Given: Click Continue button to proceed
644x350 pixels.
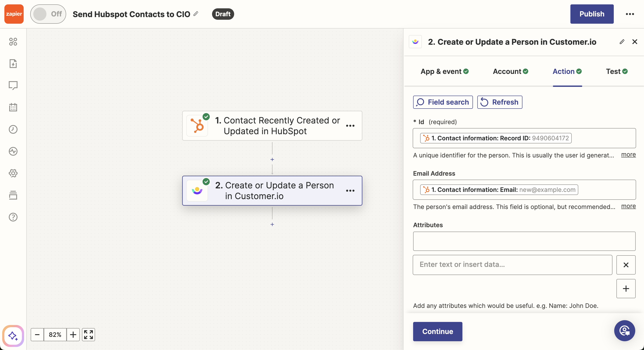Looking at the screenshot, I should coord(437,331).
